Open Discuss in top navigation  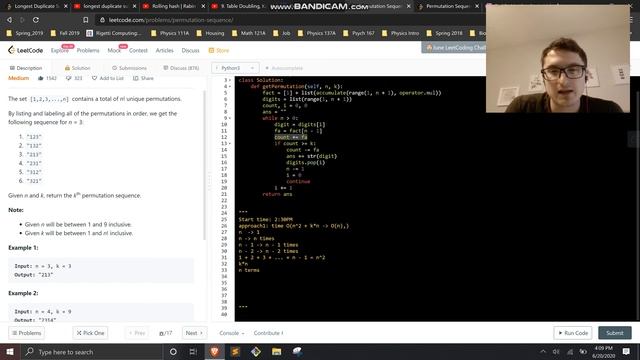point(190,50)
